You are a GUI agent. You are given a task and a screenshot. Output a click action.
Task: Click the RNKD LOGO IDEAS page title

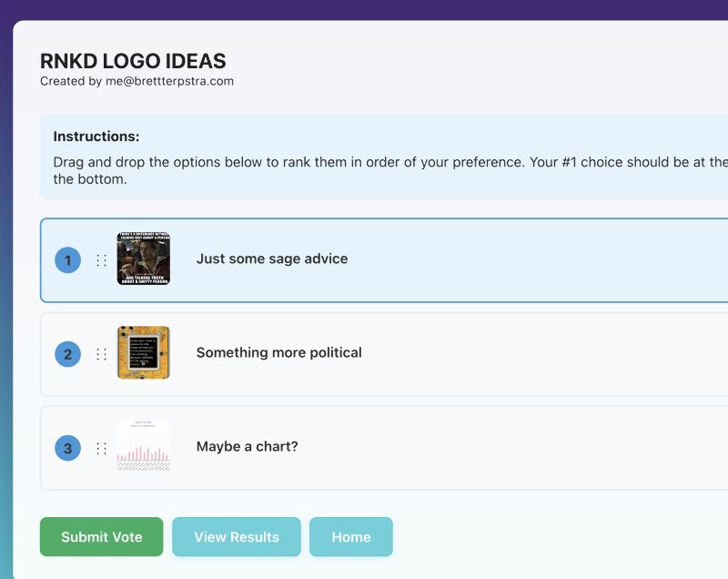pyautogui.click(x=132, y=62)
